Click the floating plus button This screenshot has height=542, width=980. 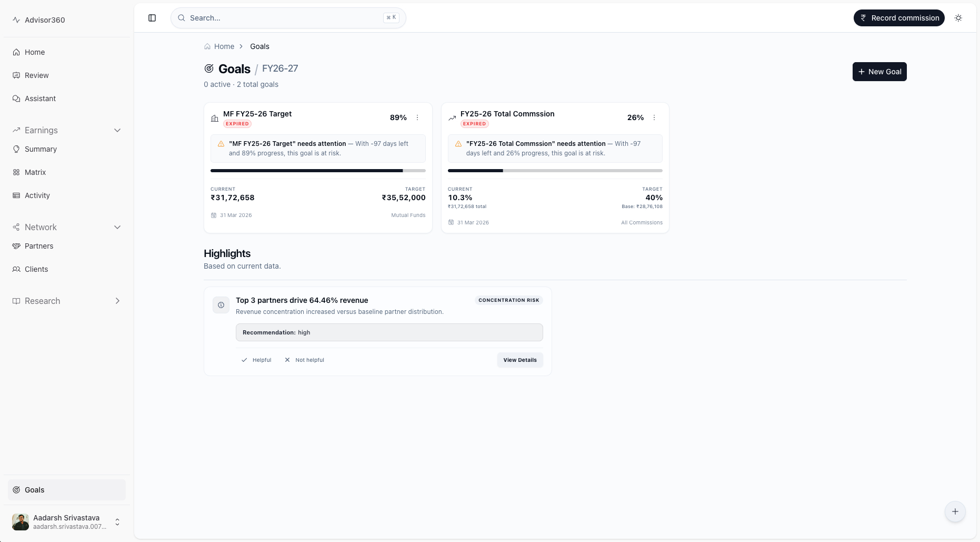pyautogui.click(x=955, y=511)
